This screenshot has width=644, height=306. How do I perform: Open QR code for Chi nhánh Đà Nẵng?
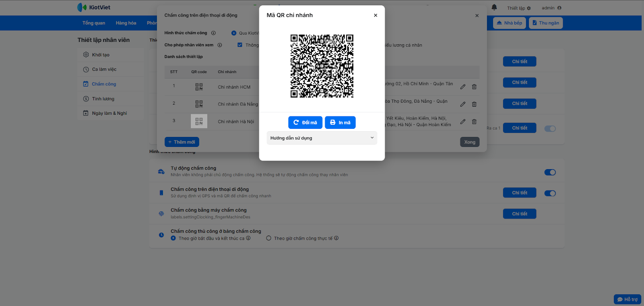click(x=199, y=104)
